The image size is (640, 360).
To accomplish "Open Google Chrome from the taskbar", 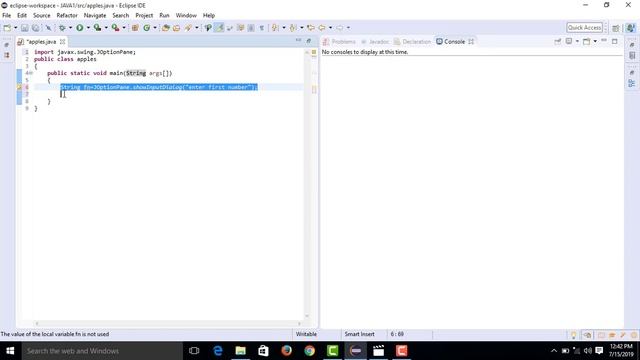I will (x=309, y=351).
